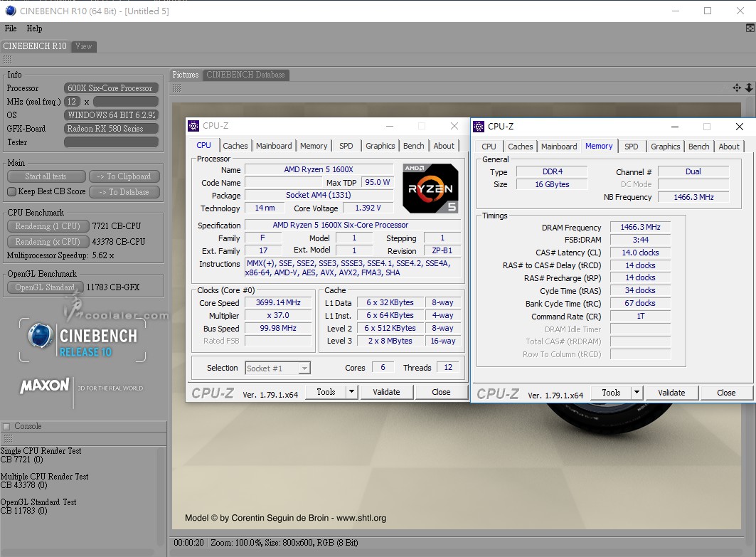
Task: Open Memory tab in left CPU-Z window
Action: (x=314, y=146)
